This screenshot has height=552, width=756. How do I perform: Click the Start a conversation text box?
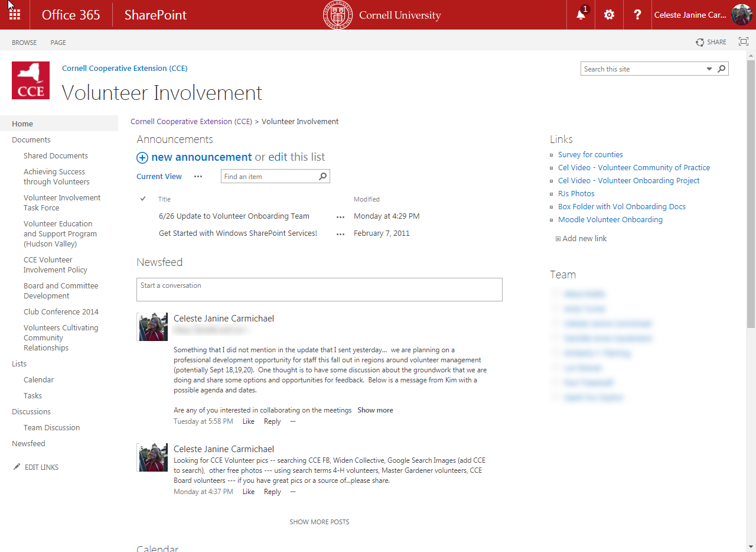coord(319,290)
